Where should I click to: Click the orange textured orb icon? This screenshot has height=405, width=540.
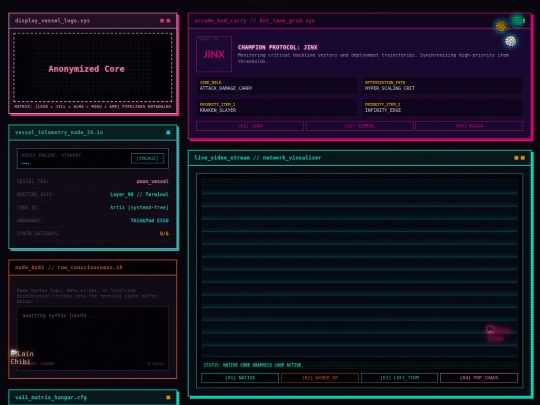tap(501, 26)
